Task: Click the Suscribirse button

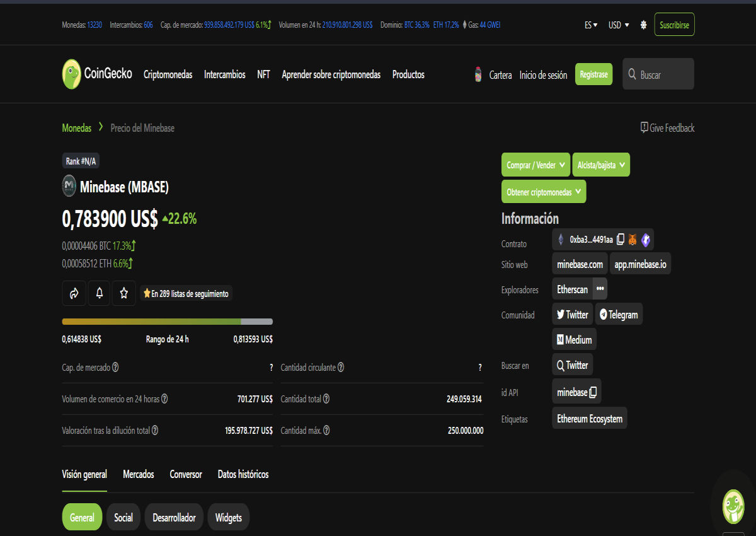Action: click(674, 25)
